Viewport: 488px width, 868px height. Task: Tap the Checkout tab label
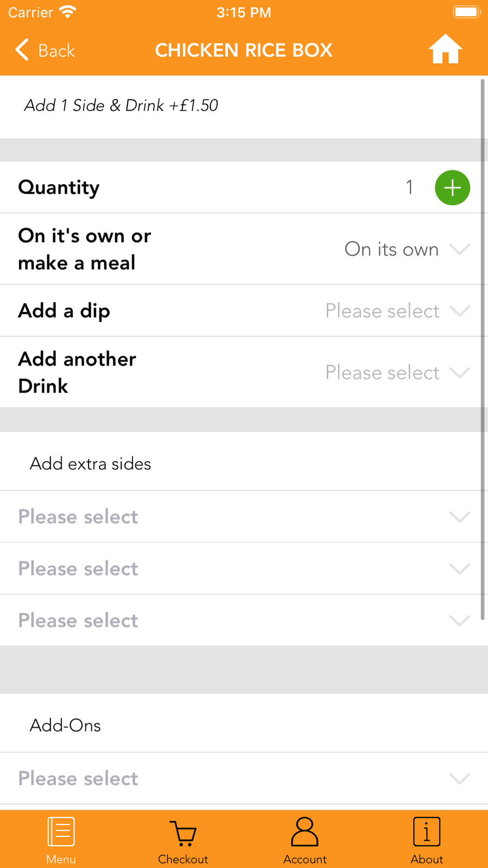[x=183, y=859]
